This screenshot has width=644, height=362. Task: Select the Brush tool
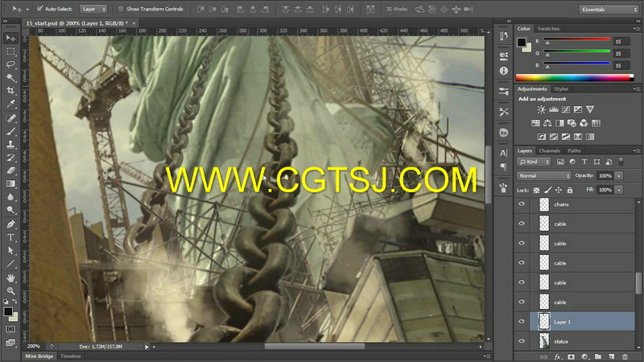[10, 131]
